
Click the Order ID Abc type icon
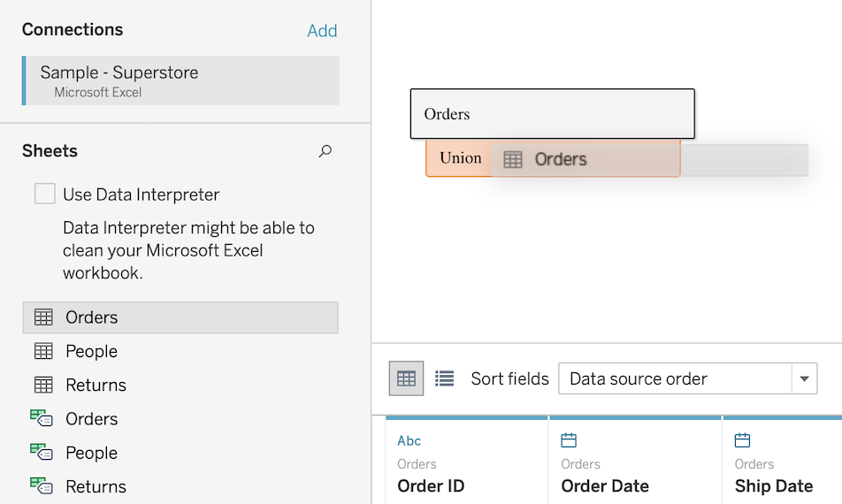coord(410,440)
